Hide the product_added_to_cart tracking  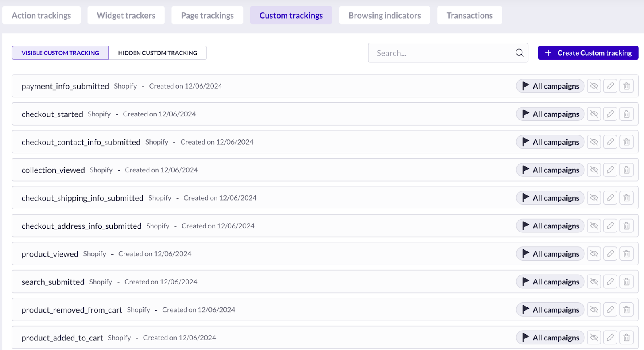594,338
